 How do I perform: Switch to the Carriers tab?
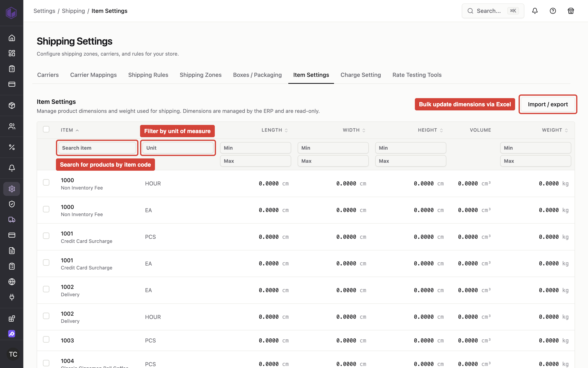click(x=48, y=75)
